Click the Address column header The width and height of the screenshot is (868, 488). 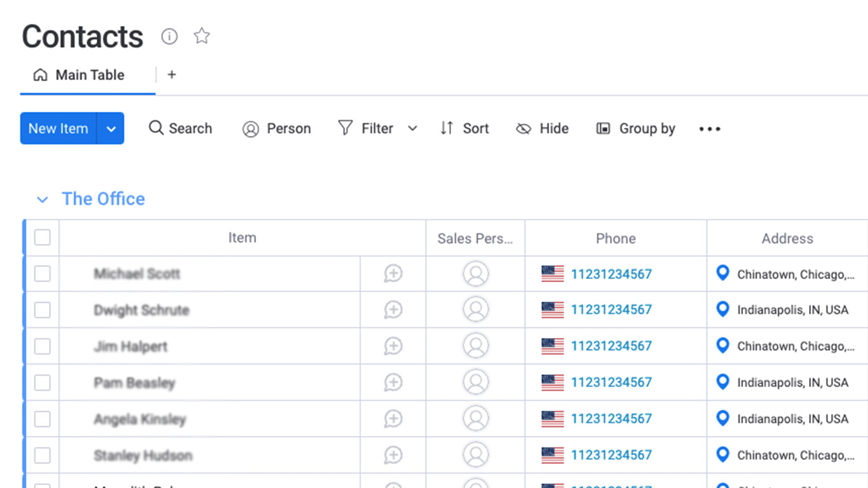(x=787, y=239)
